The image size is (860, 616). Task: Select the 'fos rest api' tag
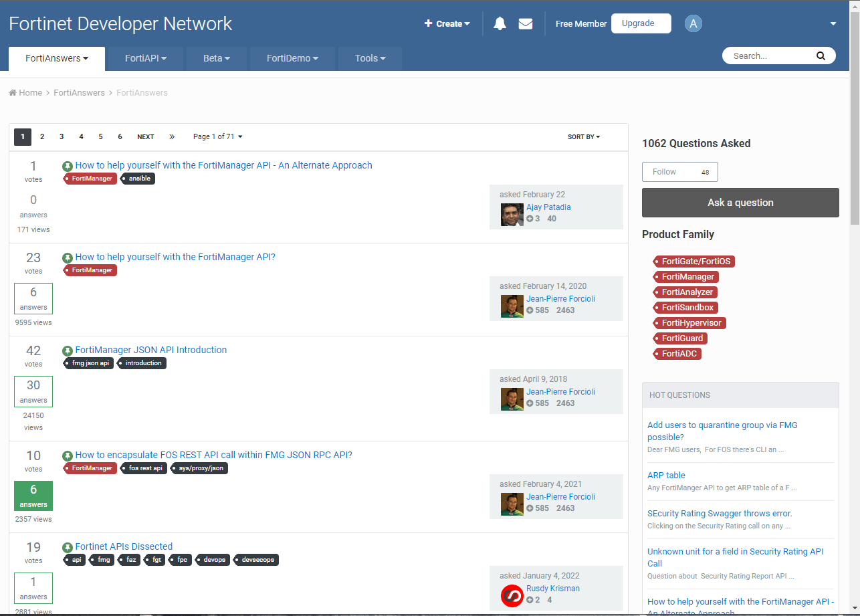[x=144, y=468]
